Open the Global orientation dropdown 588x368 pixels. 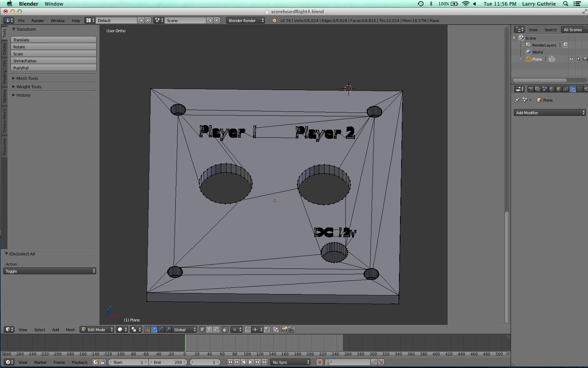184,329
